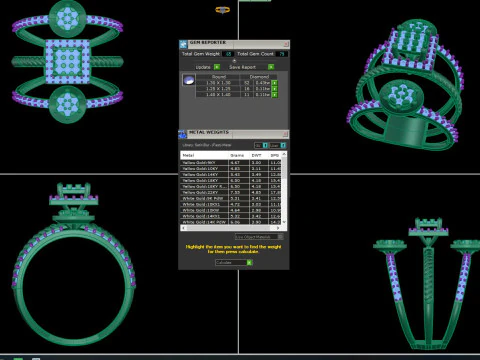Click the ring model in the perspective viewport
480x360 pixels.
click(x=405, y=85)
